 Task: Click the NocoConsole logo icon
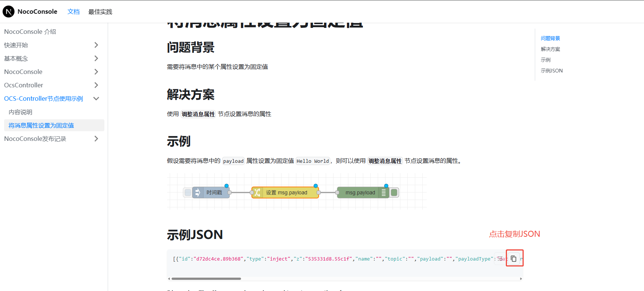pyautogui.click(x=9, y=12)
